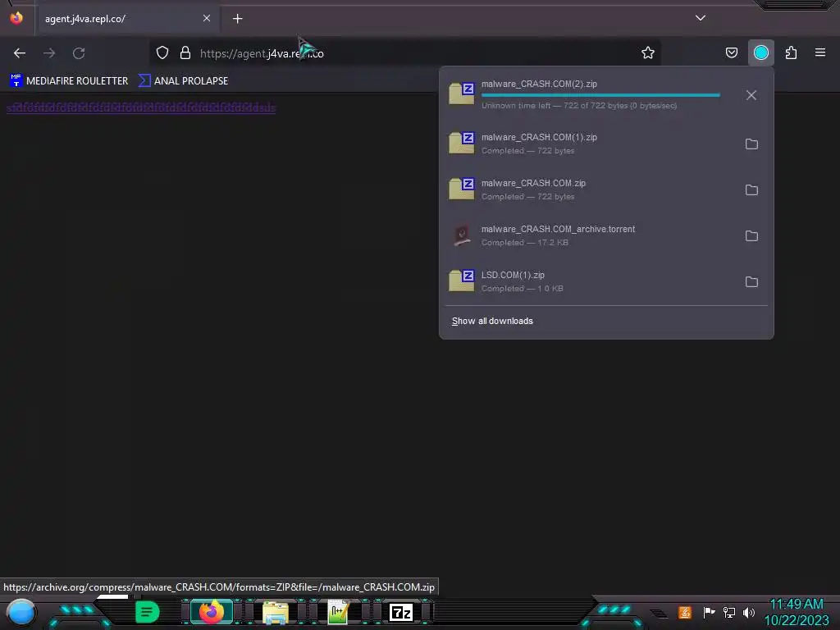Show malware_CRASH.COM.zip in its folder
This screenshot has width=840, height=630.
click(751, 190)
